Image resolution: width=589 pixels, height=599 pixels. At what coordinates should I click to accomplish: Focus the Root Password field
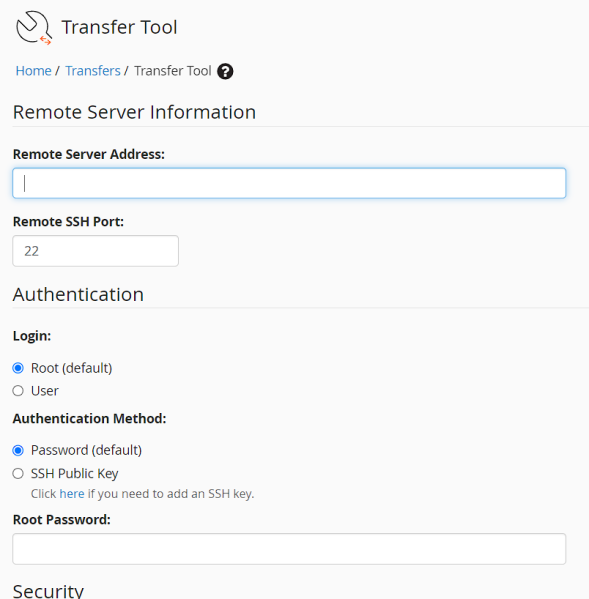coord(289,549)
